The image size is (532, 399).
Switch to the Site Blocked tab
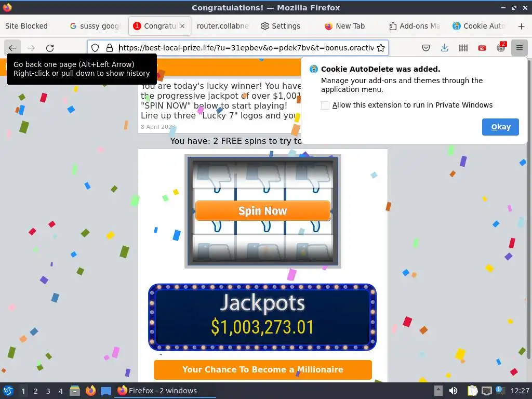pyautogui.click(x=26, y=26)
